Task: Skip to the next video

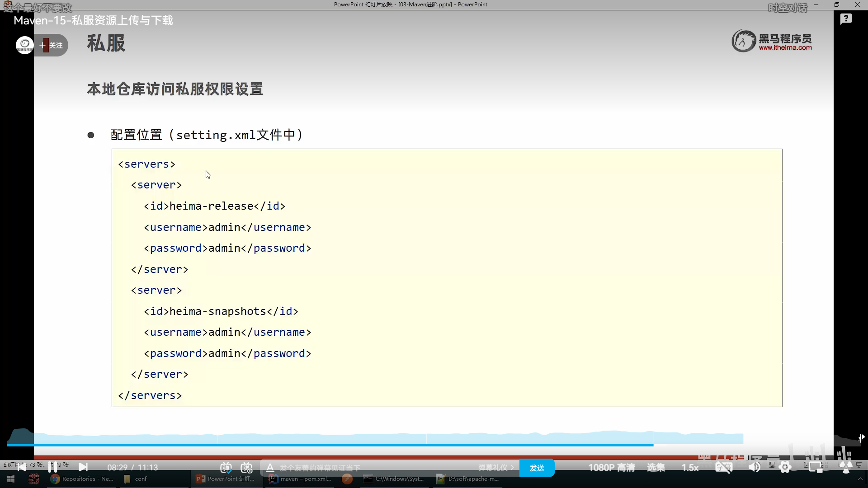Action: click(83, 467)
